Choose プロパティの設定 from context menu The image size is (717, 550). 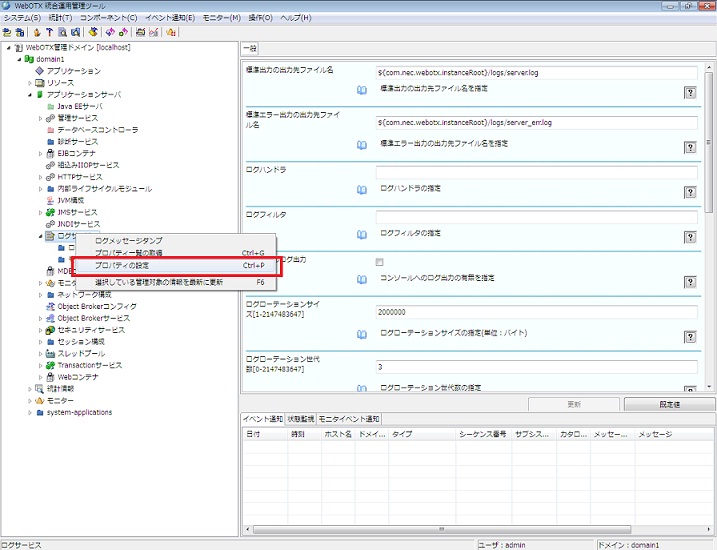click(176, 266)
